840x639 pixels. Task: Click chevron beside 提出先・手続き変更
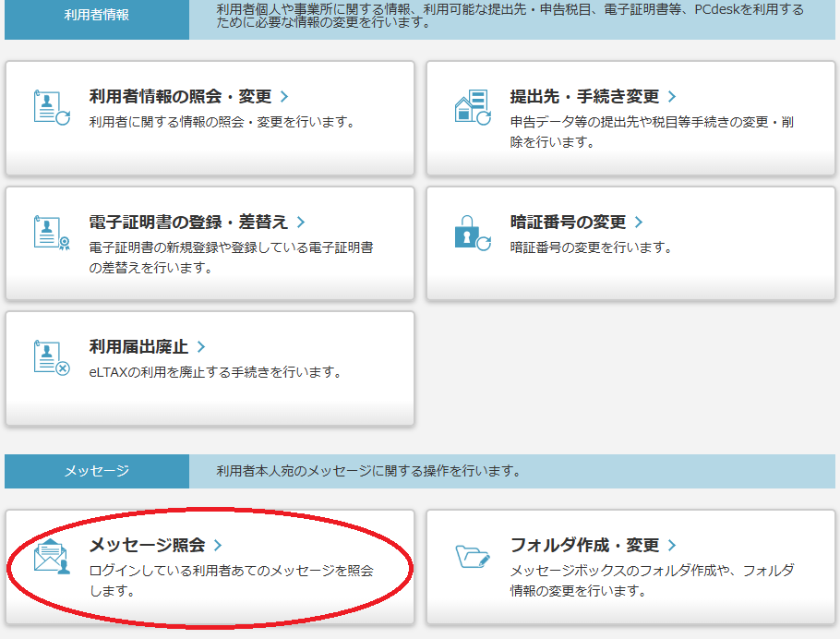(x=672, y=96)
